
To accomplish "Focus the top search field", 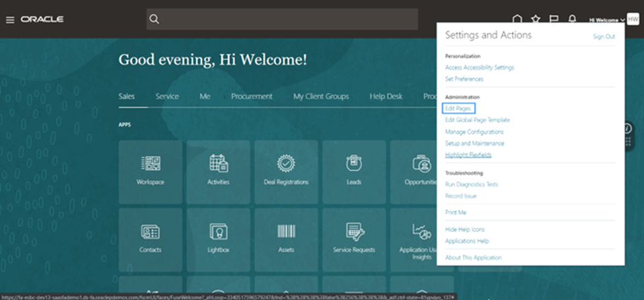I will tap(282, 19).
